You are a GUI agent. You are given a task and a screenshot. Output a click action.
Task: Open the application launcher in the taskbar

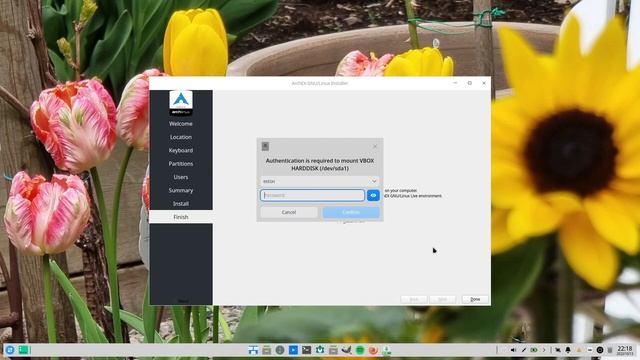(x=10, y=350)
